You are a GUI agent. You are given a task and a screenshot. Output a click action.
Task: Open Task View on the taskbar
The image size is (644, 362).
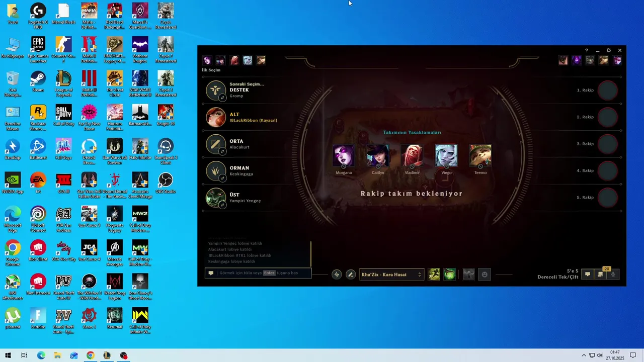pos(24,355)
